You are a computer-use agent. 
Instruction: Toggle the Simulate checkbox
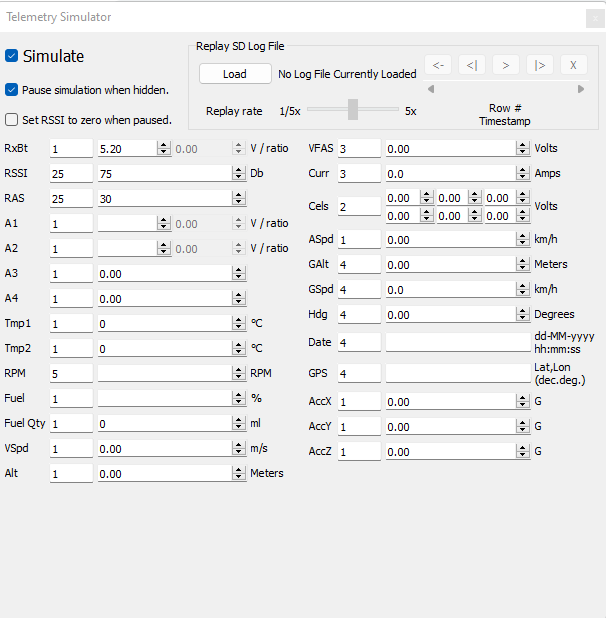pyautogui.click(x=11, y=56)
